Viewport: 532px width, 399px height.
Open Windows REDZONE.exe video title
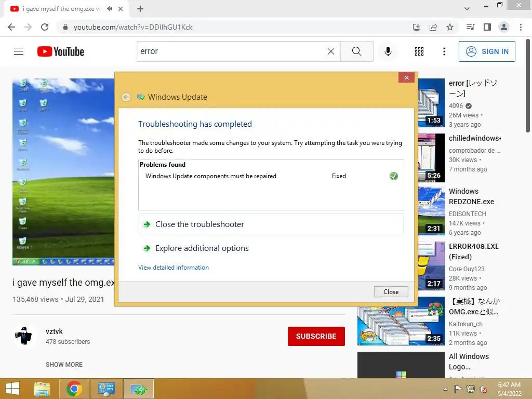(471, 196)
